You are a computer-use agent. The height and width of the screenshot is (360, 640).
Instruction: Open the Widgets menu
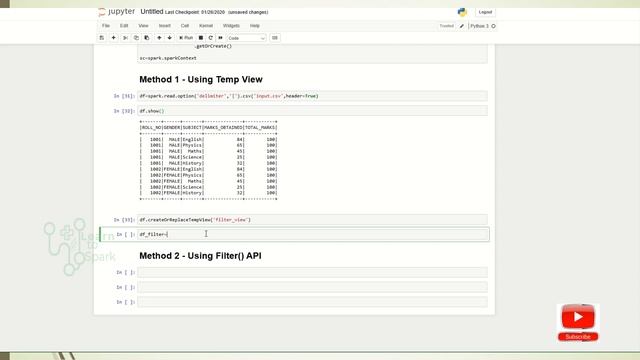[x=231, y=26]
